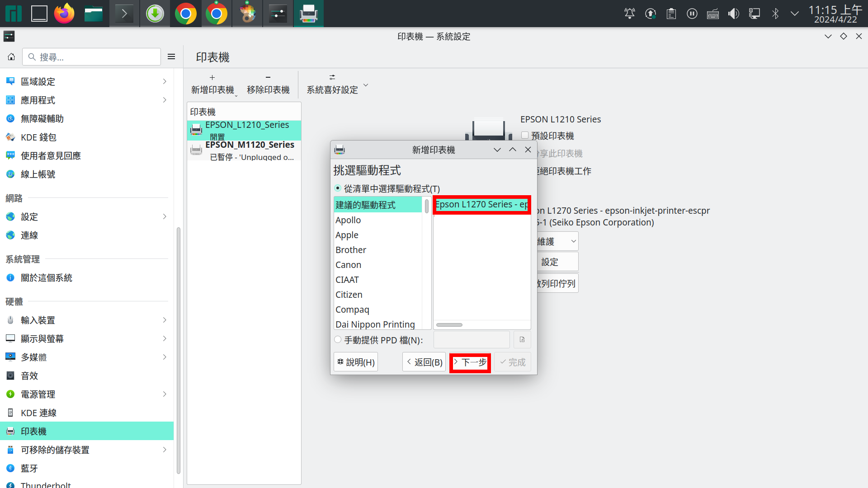
Task: Click the Remove Printer minus icon (移除印表機)
Action: tap(268, 78)
